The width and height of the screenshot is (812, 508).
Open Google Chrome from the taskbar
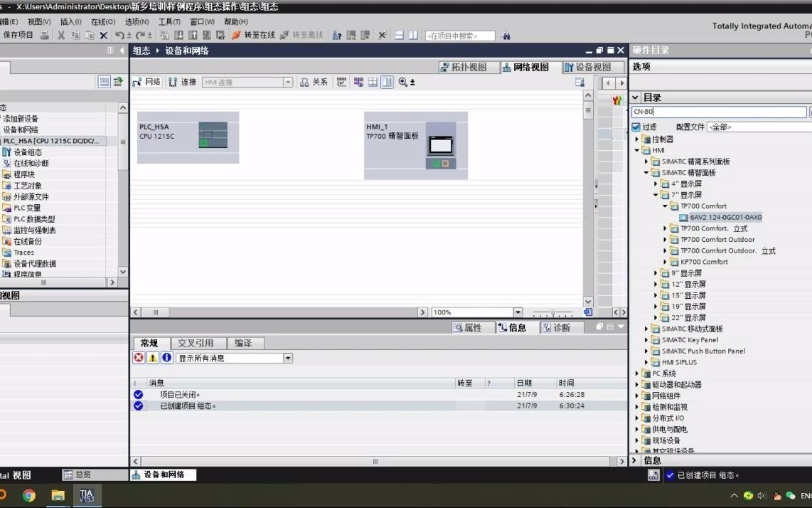29,496
